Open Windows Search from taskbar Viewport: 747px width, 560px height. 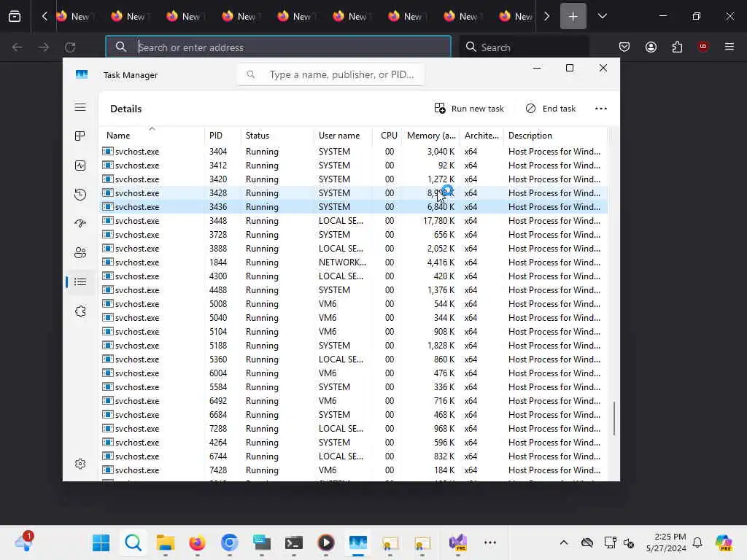pos(133,542)
